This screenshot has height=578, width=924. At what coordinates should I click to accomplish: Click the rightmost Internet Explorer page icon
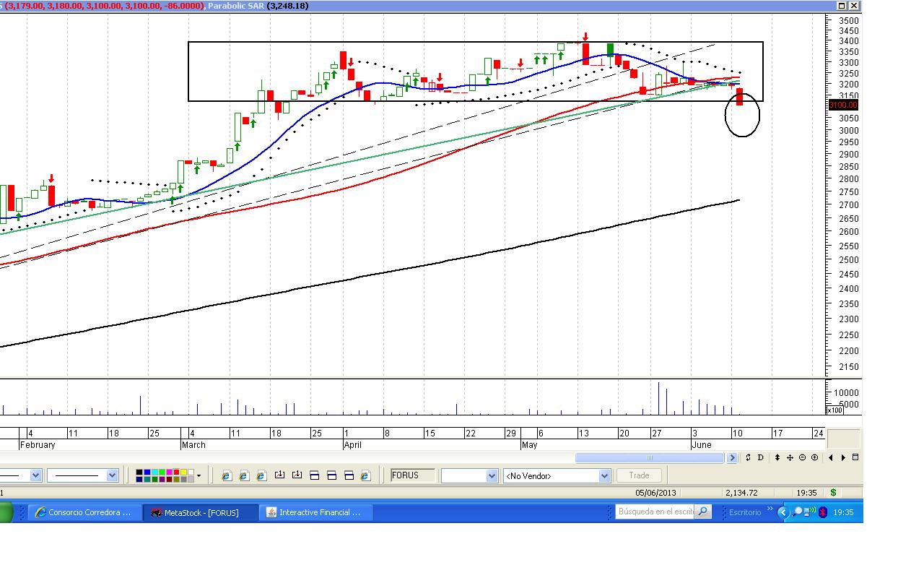pos(365,475)
